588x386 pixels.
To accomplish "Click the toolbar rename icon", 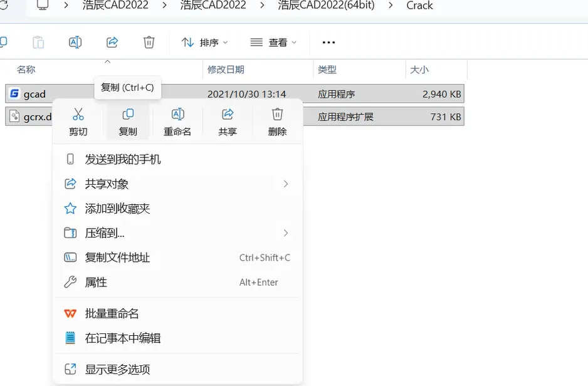I will click(x=75, y=43).
